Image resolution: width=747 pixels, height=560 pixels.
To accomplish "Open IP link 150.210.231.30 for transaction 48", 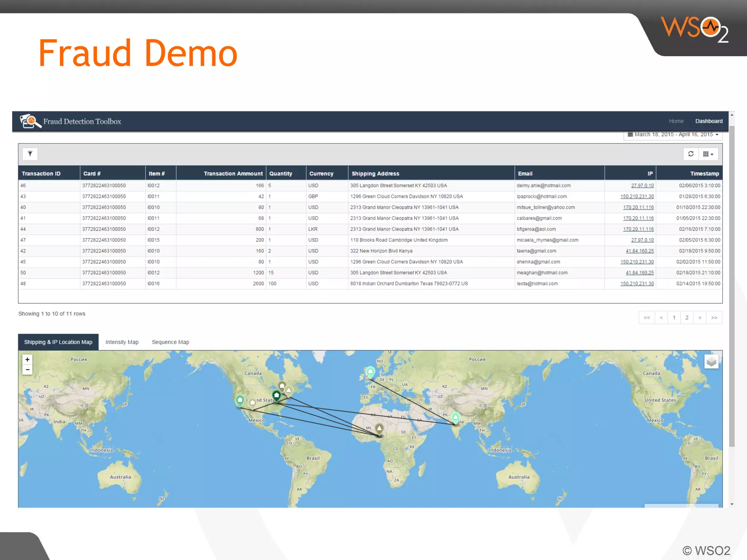I will pyautogui.click(x=637, y=284).
